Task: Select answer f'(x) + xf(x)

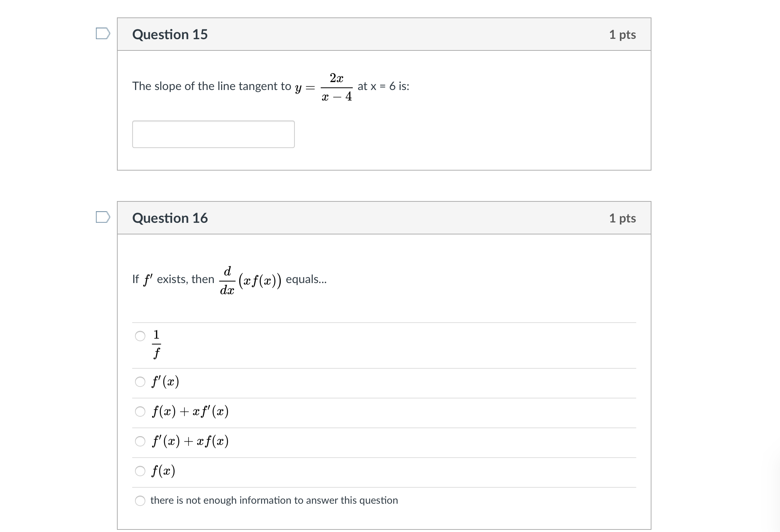Action: click(x=140, y=441)
